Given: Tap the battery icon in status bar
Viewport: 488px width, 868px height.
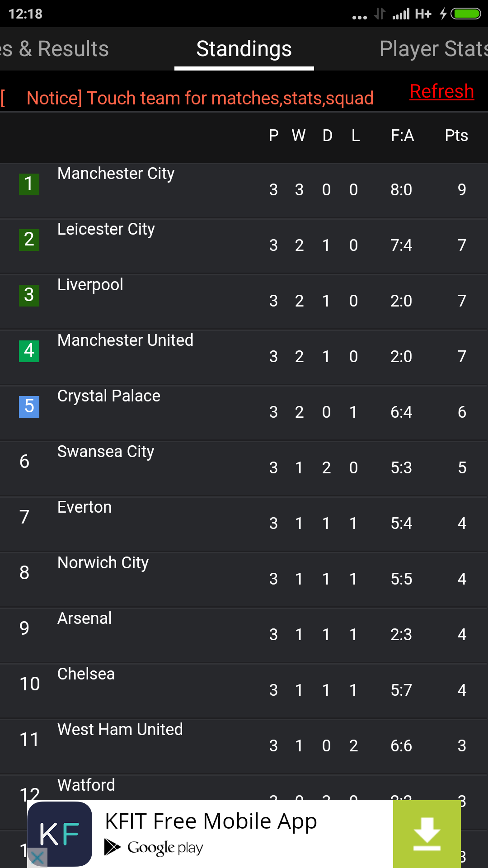Looking at the screenshot, I should point(466,14).
